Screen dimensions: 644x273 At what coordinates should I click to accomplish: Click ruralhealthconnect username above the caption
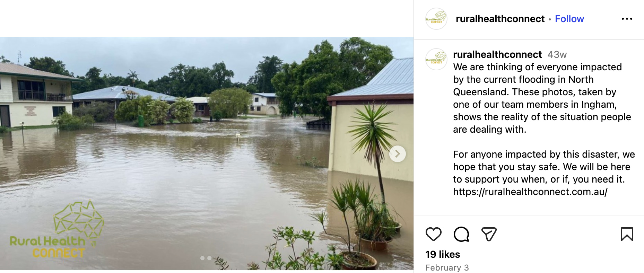(497, 54)
